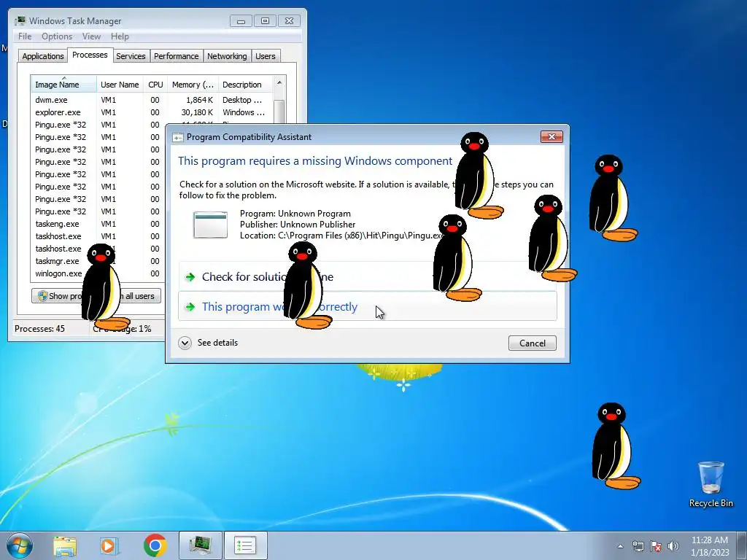Click process list scrollbar up arrow
747x560 pixels.
279,83
